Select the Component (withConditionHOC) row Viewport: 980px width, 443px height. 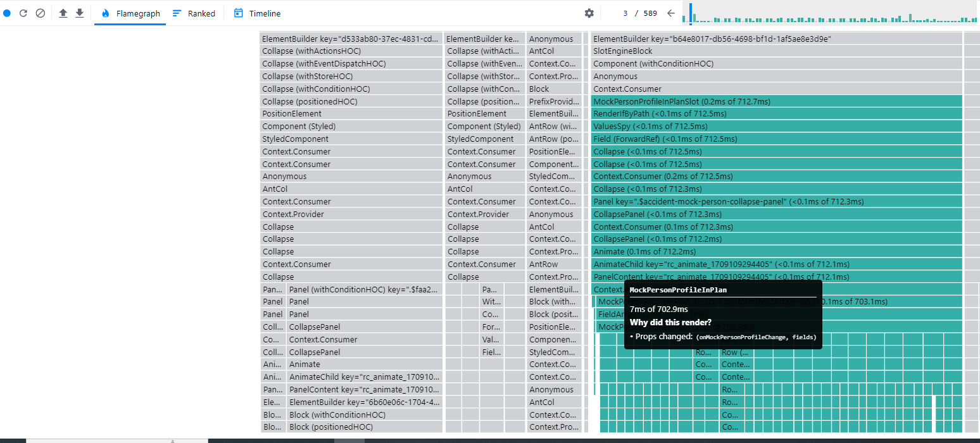coord(777,64)
